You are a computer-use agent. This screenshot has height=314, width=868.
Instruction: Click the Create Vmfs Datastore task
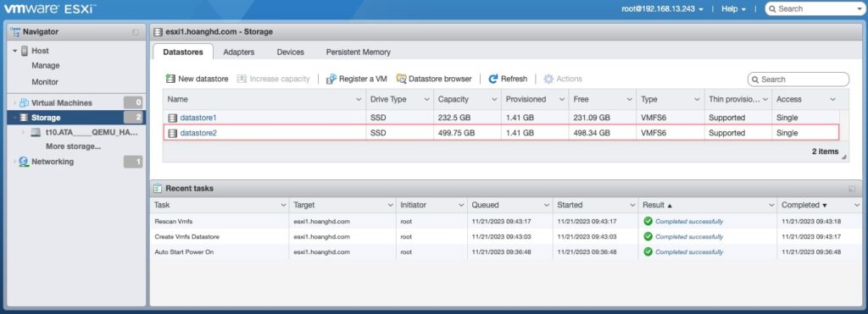point(505,237)
